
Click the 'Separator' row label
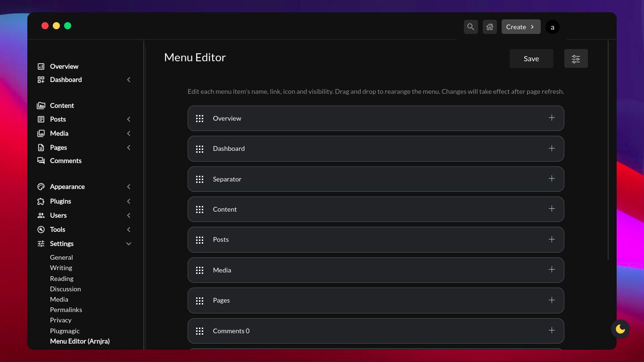[227, 179]
